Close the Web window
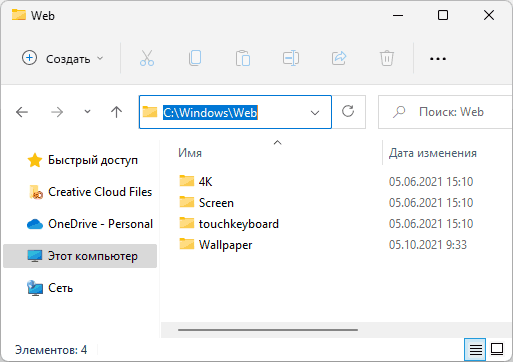 489,15
